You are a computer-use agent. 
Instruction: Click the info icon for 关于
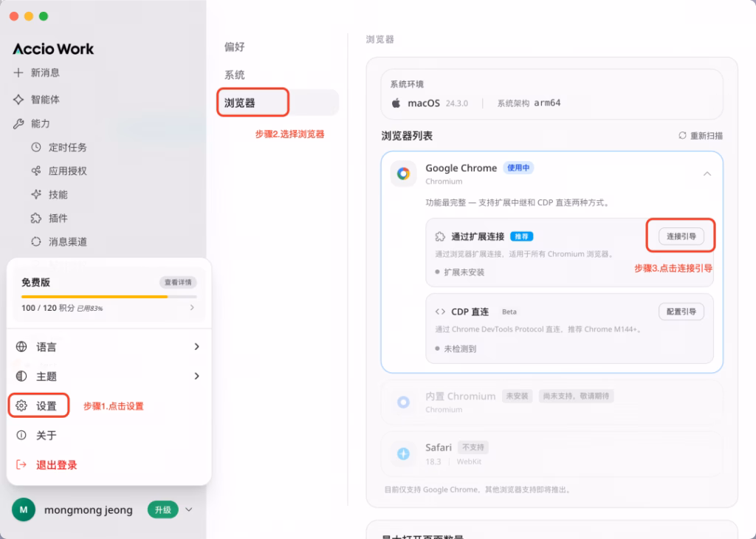click(x=21, y=436)
